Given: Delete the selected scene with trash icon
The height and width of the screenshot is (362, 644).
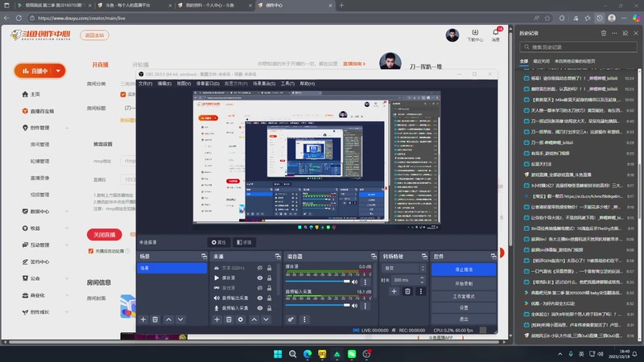Looking at the screenshot, I should coord(155,319).
